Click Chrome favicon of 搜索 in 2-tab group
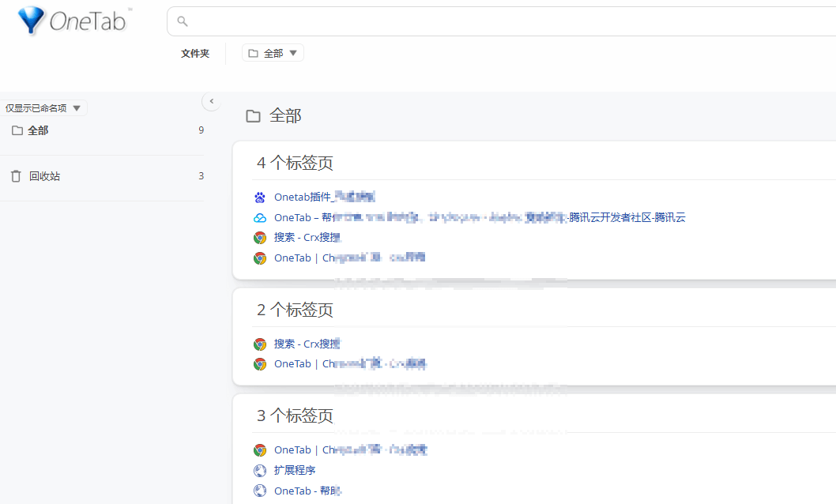836x504 pixels. coord(260,344)
